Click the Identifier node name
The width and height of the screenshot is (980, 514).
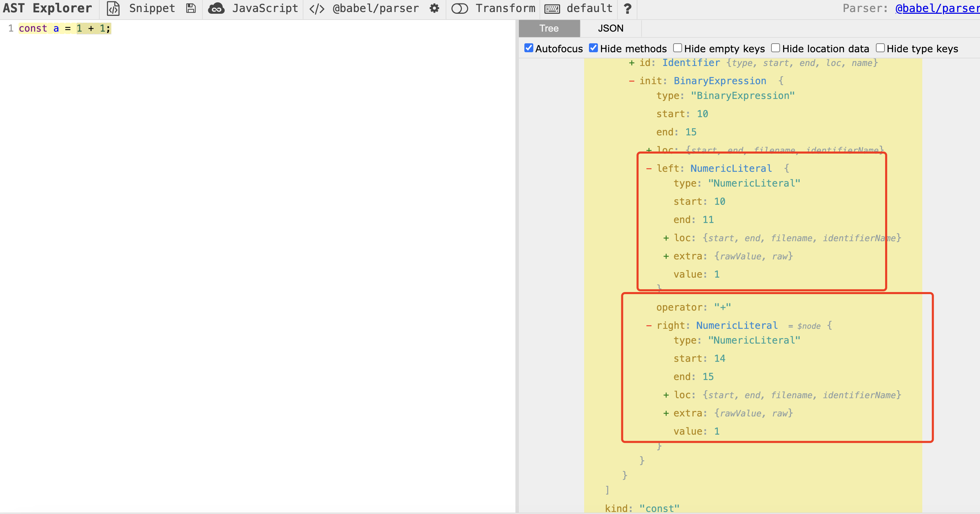[691, 63]
